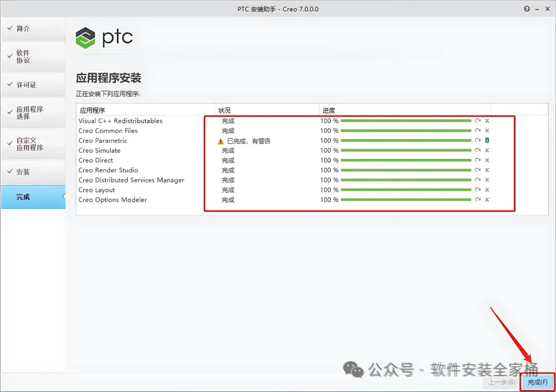Click the 上一步(B) back button
The height and width of the screenshot is (392, 556).
(502, 382)
